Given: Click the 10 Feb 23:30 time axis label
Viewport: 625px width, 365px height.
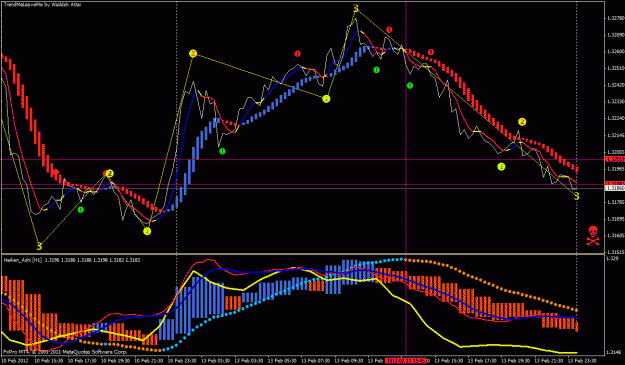Looking at the screenshot, I should tap(182, 361).
